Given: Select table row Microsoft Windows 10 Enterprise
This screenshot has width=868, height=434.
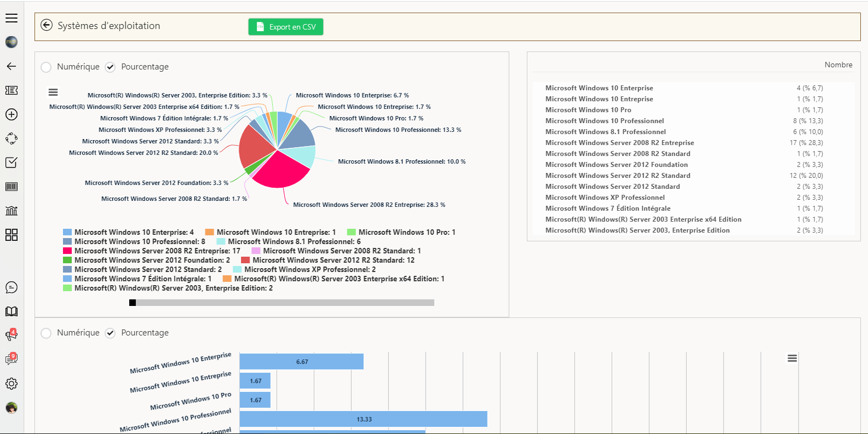Looking at the screenshot, I should (x=693, y=88).
